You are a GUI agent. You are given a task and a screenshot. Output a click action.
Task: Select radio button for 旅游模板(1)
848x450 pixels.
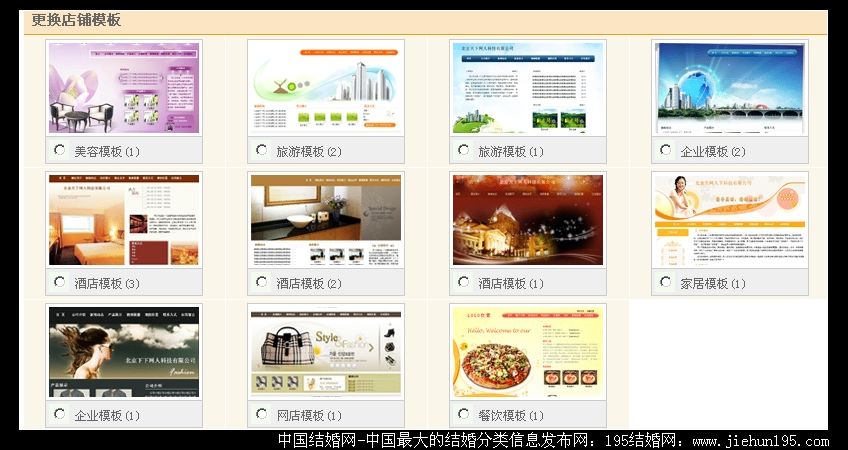(x=464, y=151)
